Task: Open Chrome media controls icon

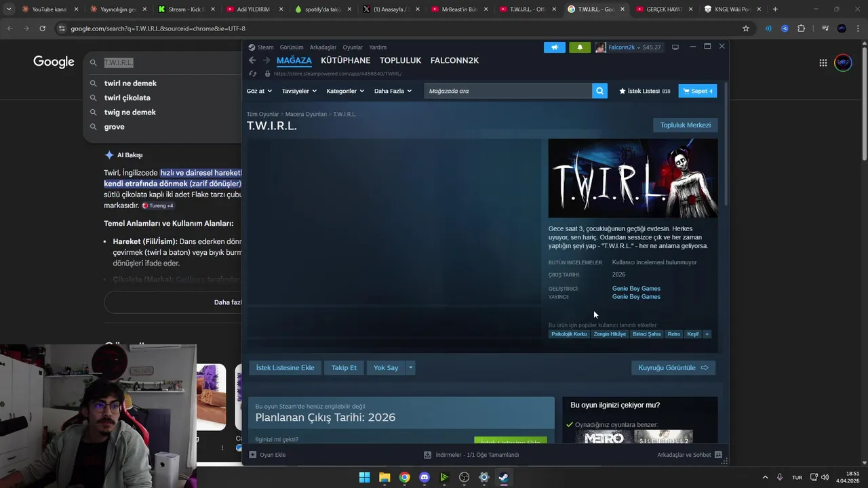Action: point(825,28)
